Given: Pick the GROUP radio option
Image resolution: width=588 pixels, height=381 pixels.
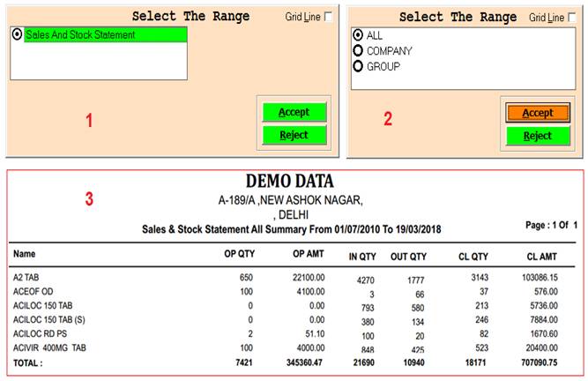Looking at the screenshot, I should (358, 66).
